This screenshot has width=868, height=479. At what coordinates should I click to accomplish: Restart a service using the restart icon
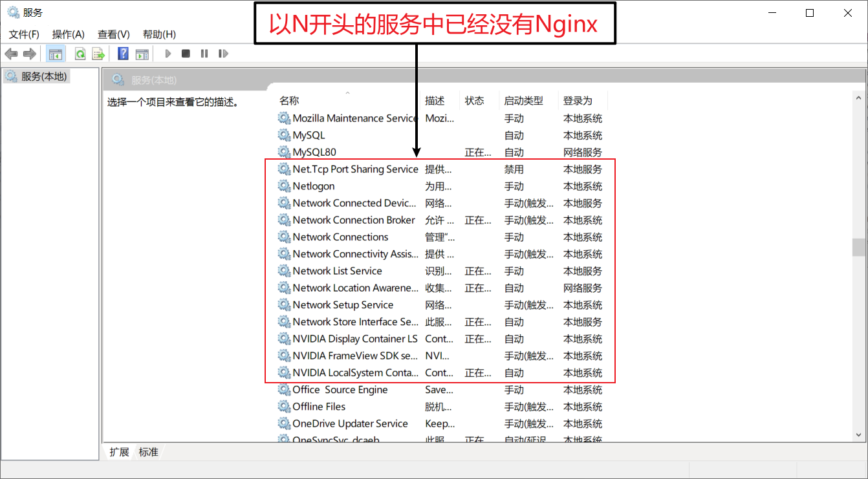coord(223,53)
